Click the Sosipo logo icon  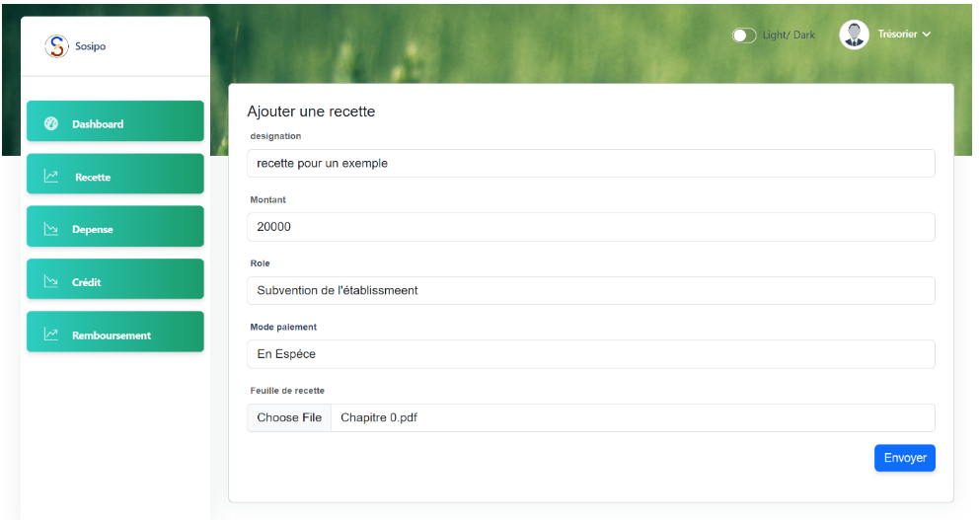coord(56,46)
